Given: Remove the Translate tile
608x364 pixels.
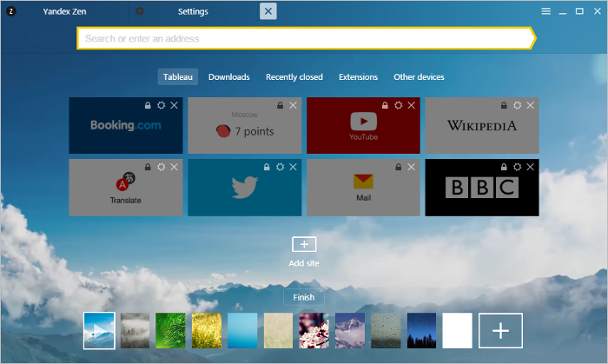Looking at the screenshot, I should (174, 167).
